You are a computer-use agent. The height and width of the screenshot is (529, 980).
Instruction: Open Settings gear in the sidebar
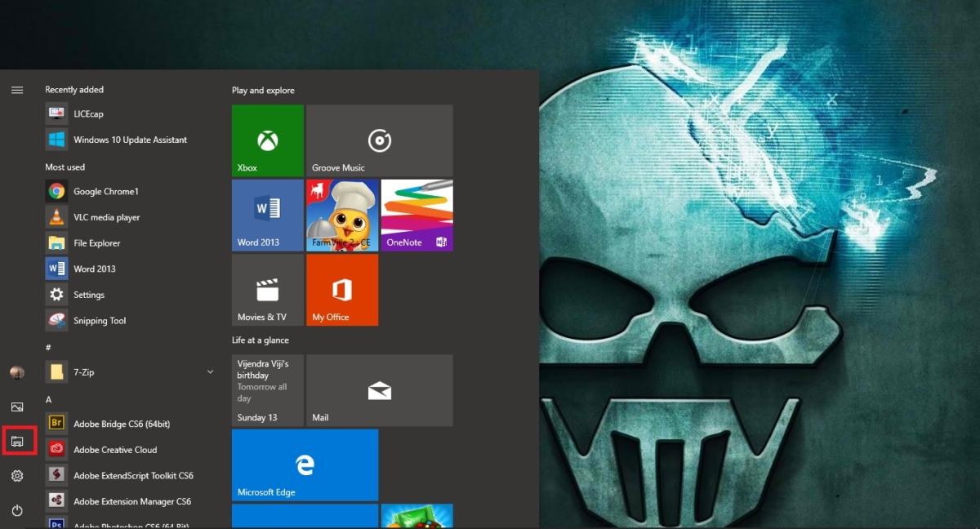tap(17, 475)
